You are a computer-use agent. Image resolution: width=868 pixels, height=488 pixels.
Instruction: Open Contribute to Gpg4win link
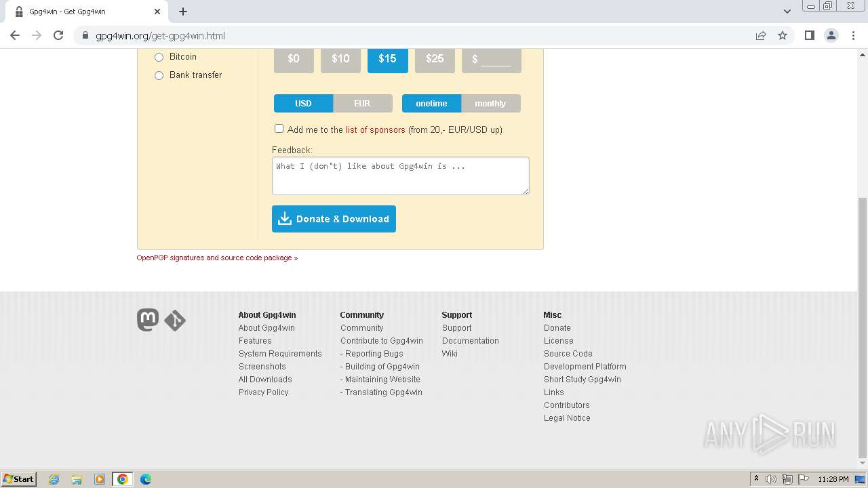(x=382, y=341)
